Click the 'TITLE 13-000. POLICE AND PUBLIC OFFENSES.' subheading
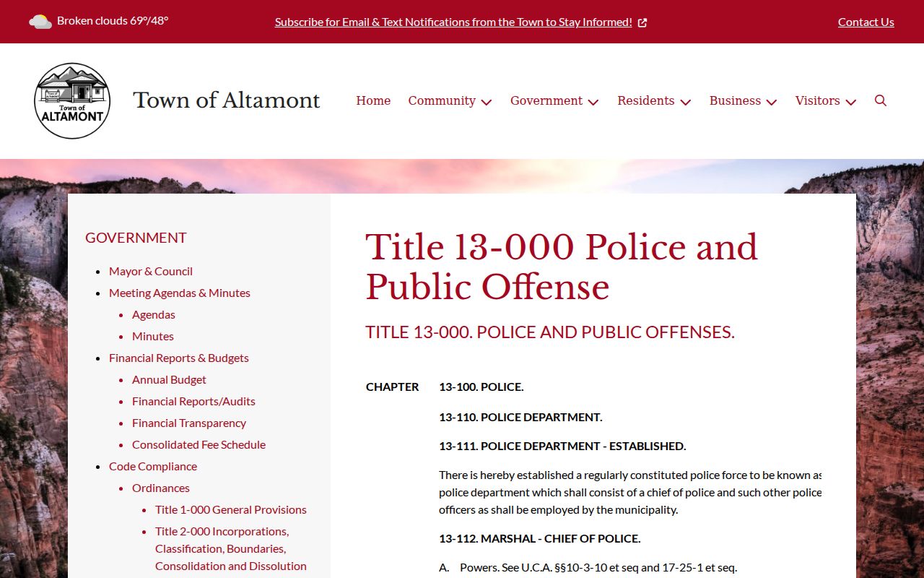 (550, 332)
